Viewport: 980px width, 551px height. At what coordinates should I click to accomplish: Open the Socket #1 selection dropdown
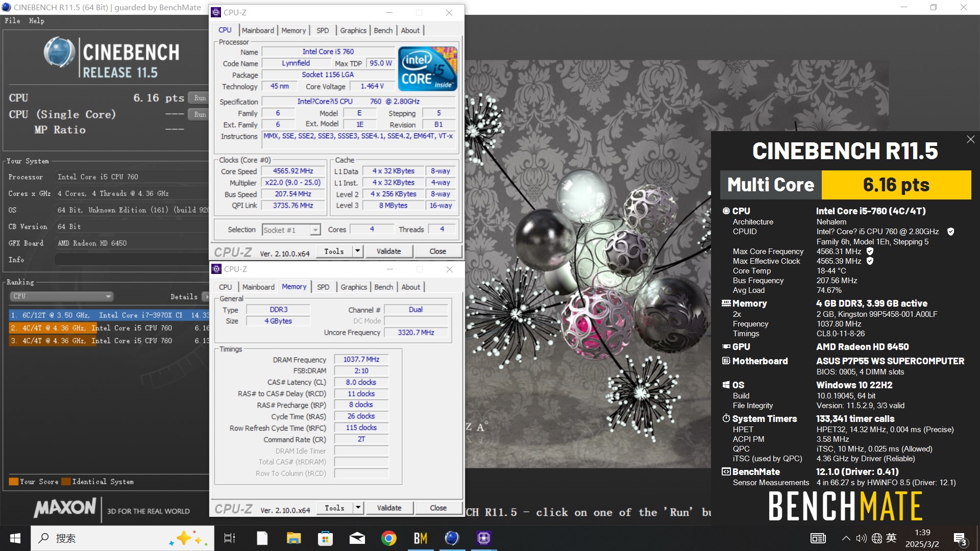click(291, 230)
